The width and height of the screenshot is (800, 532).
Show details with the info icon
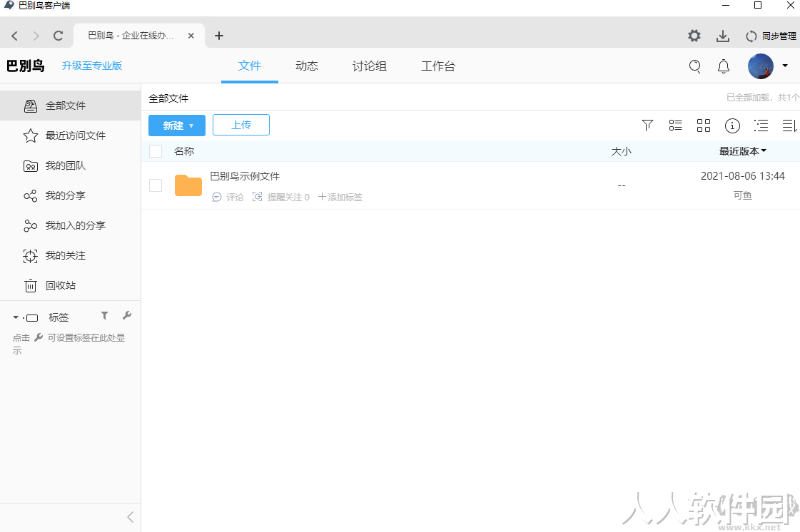click(x=732, y=126)
